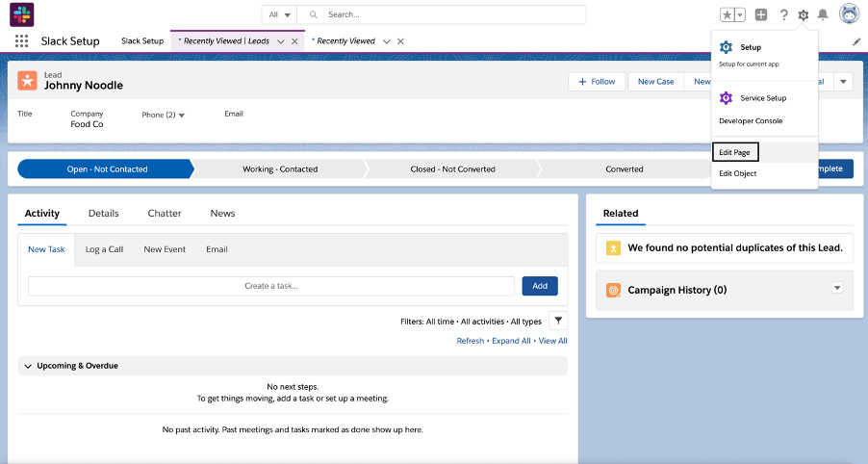This screenshot has width=868, height=464.
Task: Expand the Phone (2) dropdown
Action: [x=182, y=116]
